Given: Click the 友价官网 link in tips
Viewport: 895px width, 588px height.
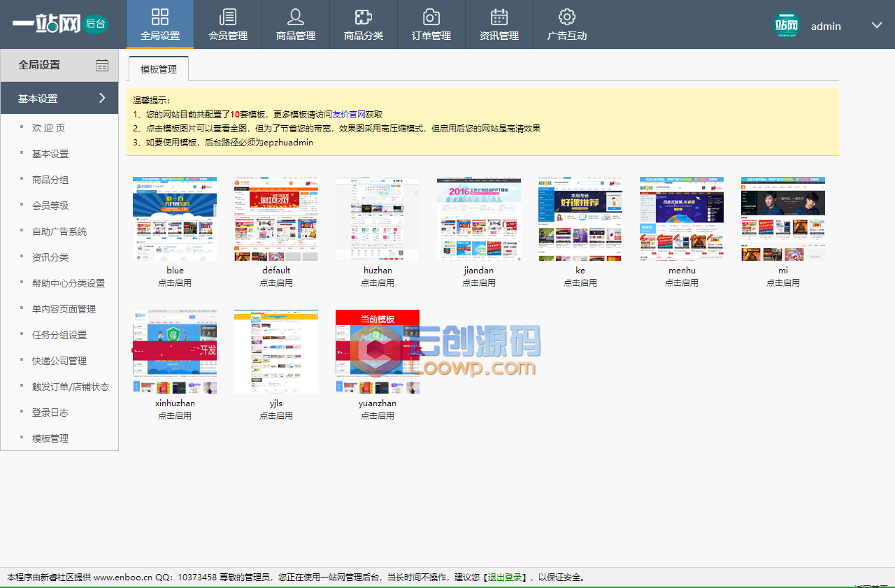Looking at the screenshot, I should point(349,114).
